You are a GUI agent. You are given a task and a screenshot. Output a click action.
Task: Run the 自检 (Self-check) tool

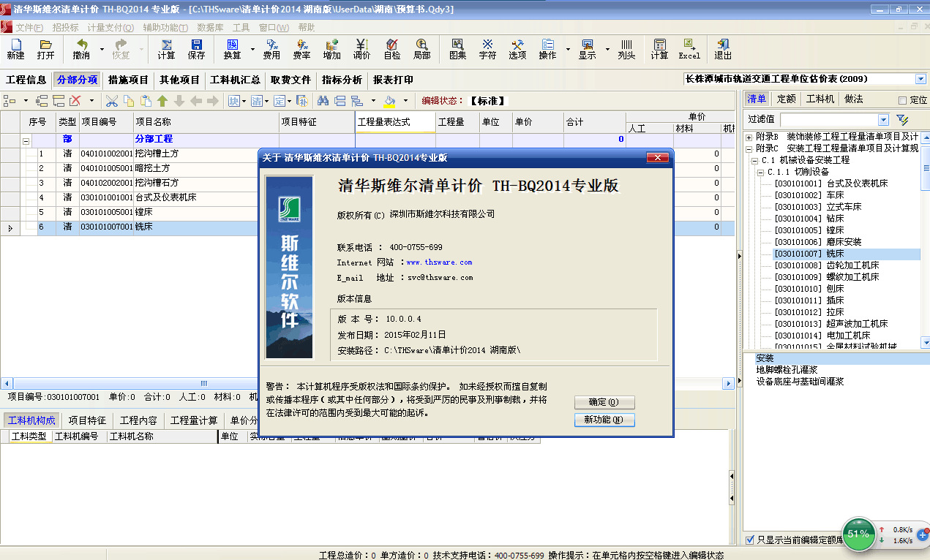tap(392, 49)
